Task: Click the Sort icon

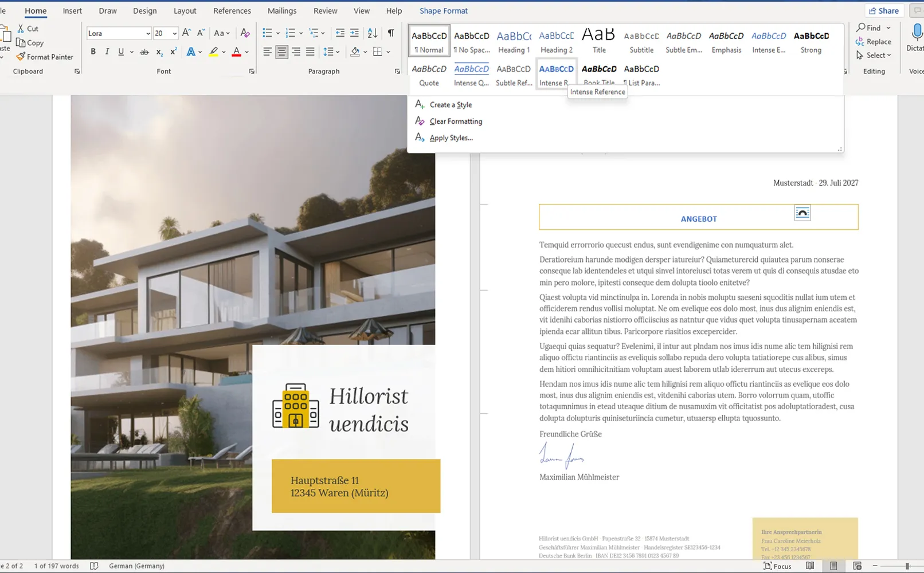Action: point(373,33)
